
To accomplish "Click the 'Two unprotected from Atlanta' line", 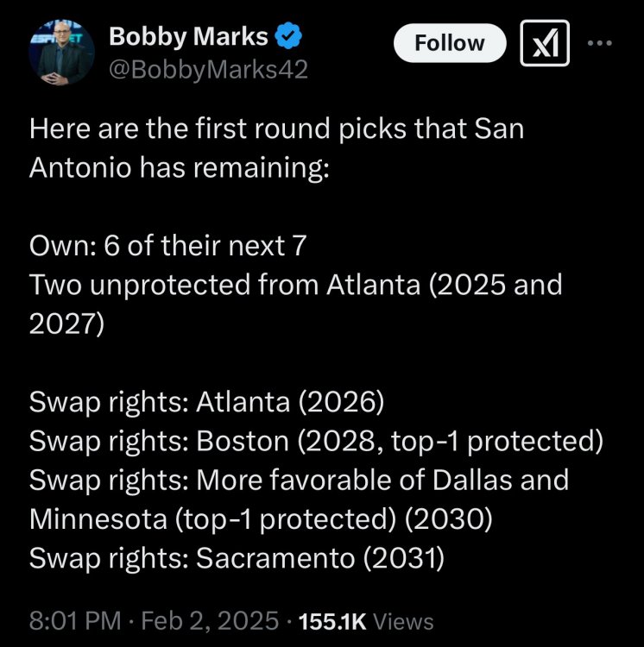I will (x=295, y=285).
